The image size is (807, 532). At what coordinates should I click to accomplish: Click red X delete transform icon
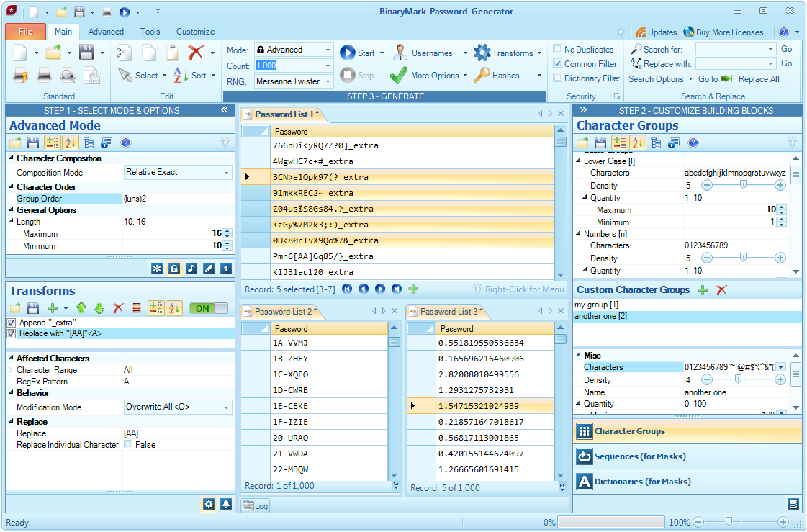pos(118,308)
